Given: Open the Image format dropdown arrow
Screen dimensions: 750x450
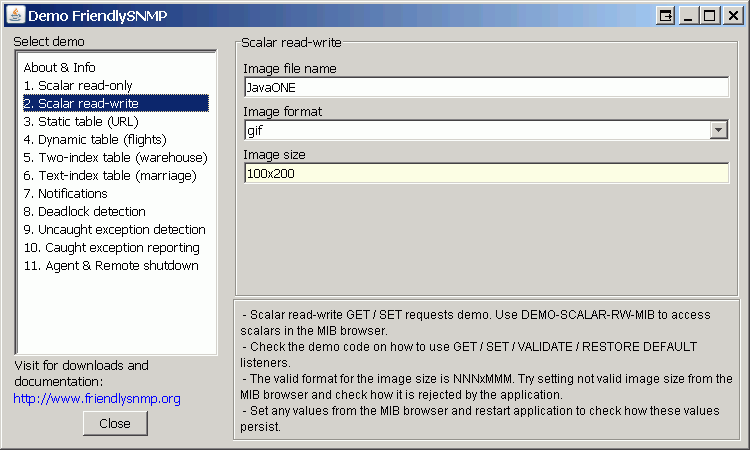Looking at the screenshot, I should pyautogui.click(x=718, y=130).
